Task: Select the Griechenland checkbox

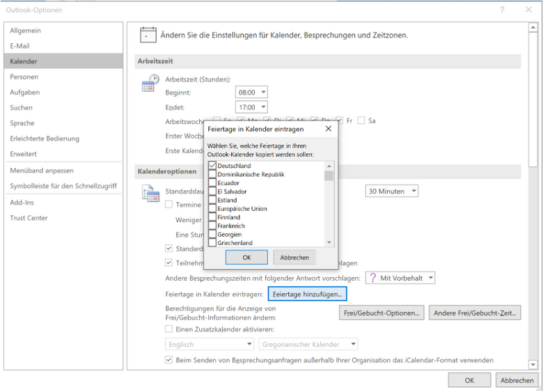Action: [x=212, y=243]
